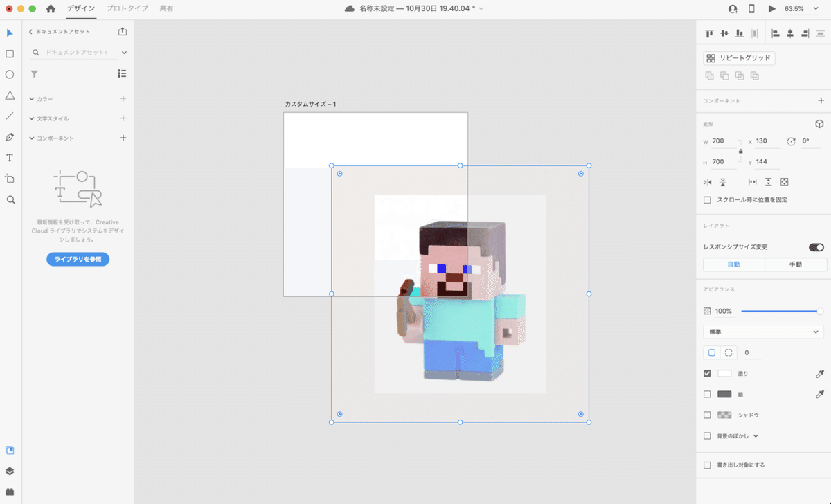Select 手動 responsive mode
The height and width of the screenshot is (504, 831).
pos(796,264)
